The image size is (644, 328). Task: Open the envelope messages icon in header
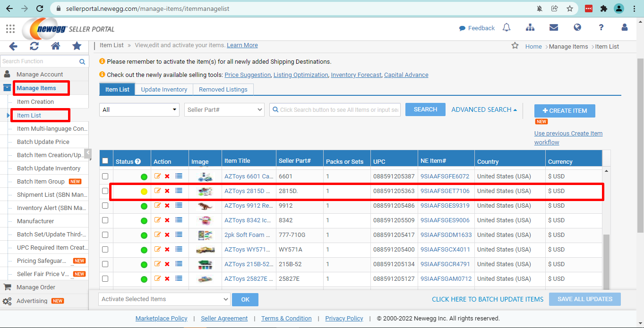tap(554, 28)
